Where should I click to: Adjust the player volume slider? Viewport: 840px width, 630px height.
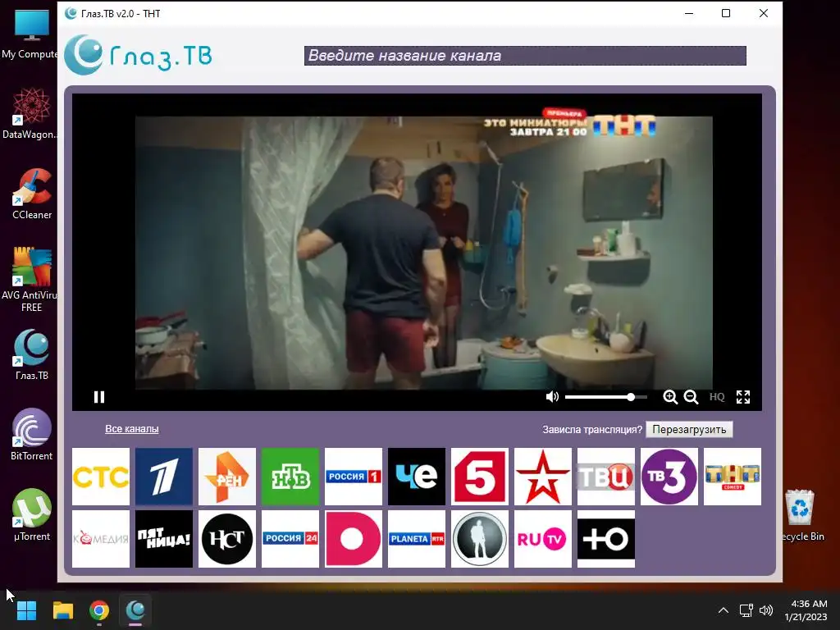pos(606,397)
